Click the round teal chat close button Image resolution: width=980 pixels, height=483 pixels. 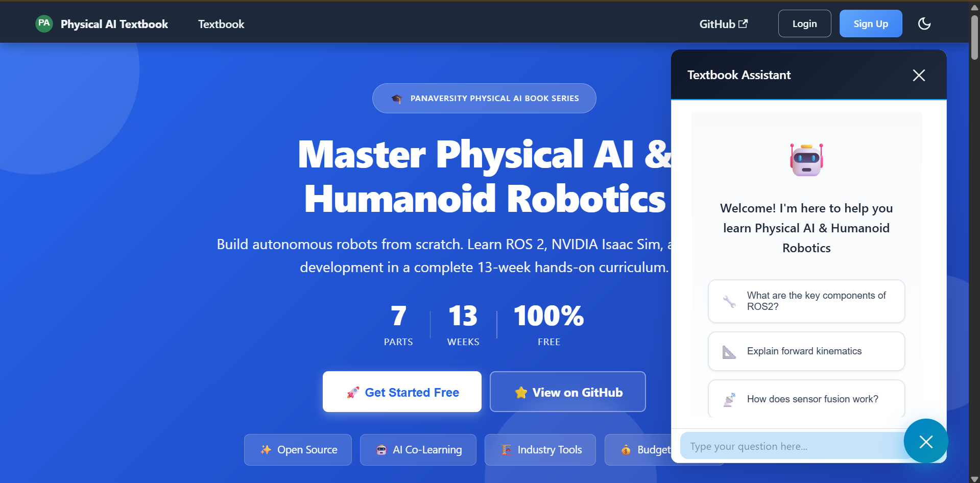(x=926, y=441)
